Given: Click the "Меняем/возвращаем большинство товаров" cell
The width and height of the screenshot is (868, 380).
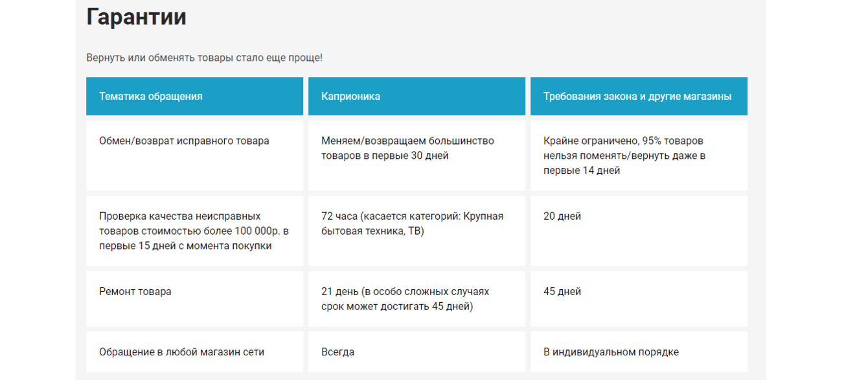Looking at the screenshot, I should click(x=417, y=156).
